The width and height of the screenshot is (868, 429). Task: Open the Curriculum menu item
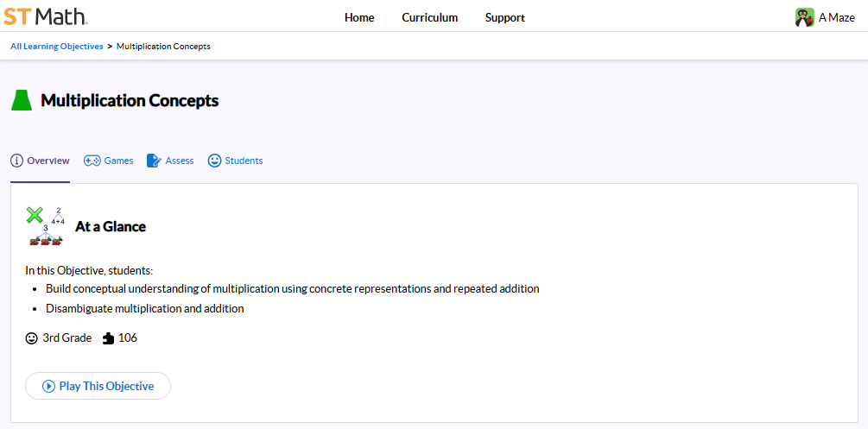coord(429,17)
